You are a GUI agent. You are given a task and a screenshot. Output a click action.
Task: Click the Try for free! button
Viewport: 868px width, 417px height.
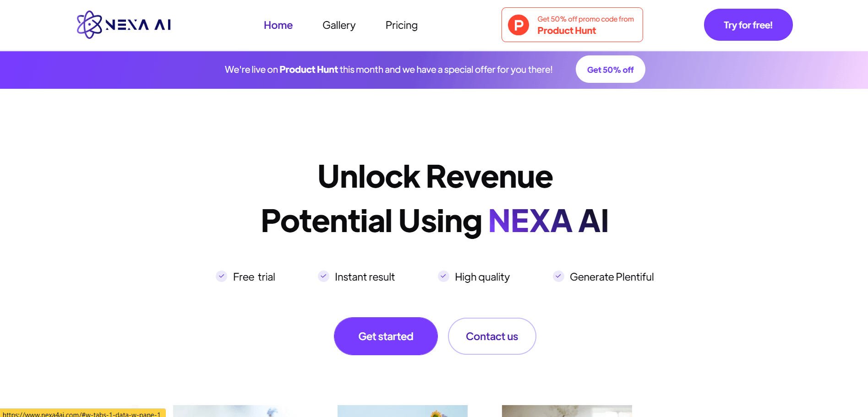pyautogui.click(x=748, y=25)
